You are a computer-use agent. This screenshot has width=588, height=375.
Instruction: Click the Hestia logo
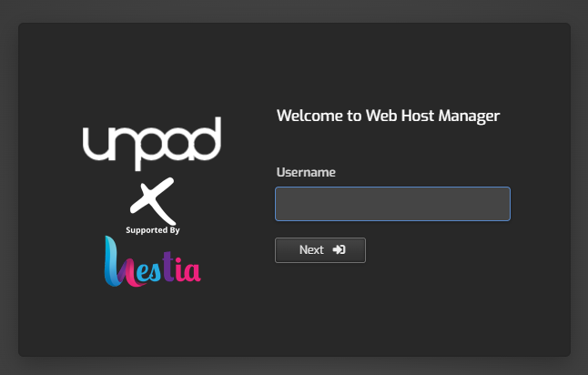[x=153, y=262]
